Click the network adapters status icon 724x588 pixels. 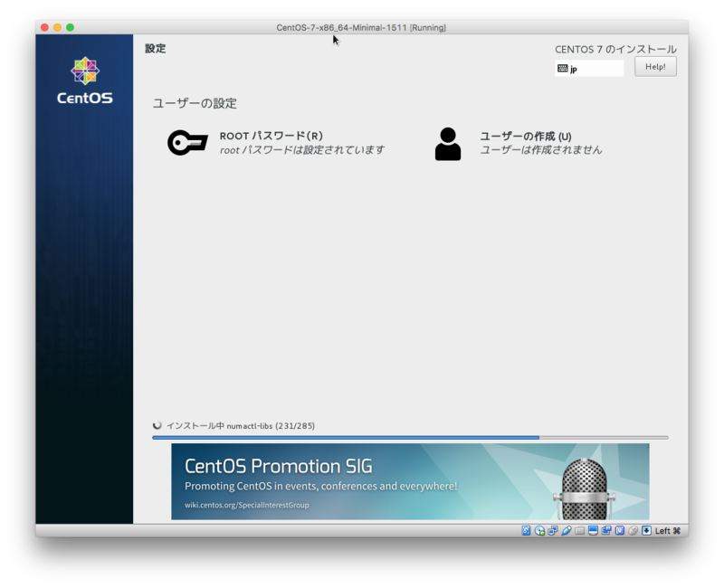(x=553, y=531)
